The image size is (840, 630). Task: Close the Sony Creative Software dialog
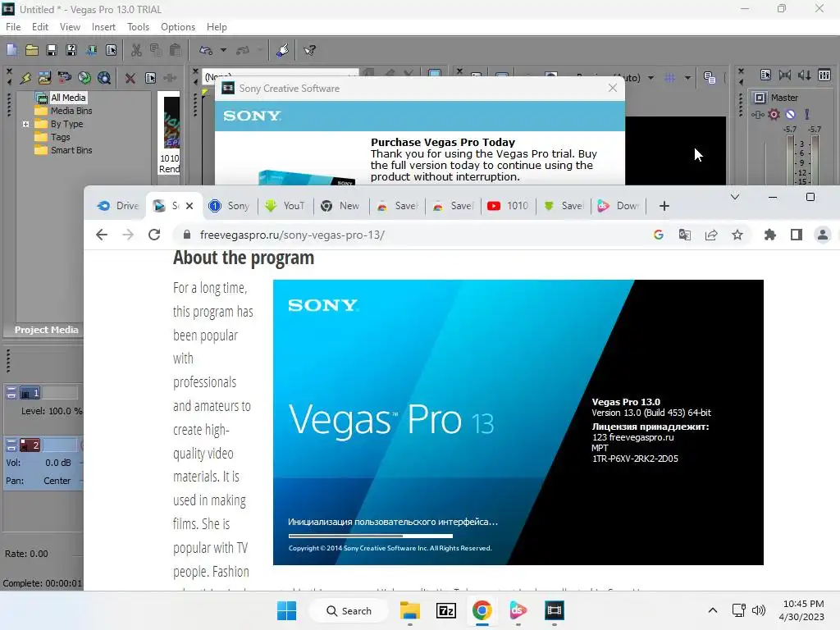[613, 88]
